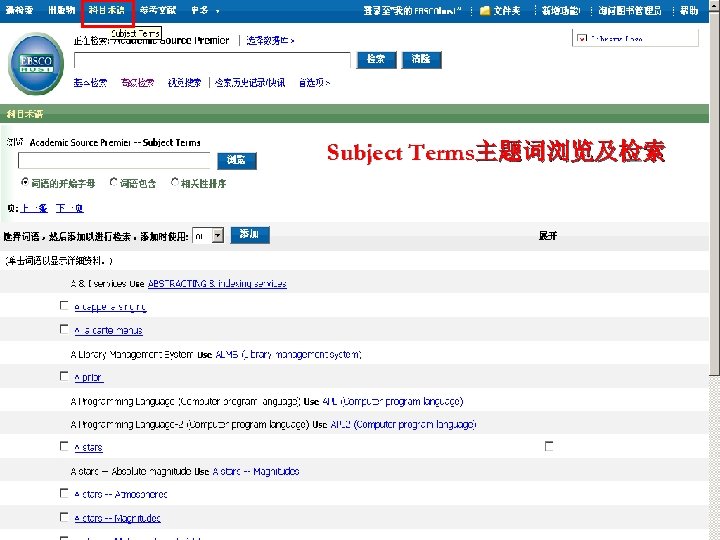Check the A priori checkbox
The width and height of the screenshot is (720, 540).
[64, 376]
